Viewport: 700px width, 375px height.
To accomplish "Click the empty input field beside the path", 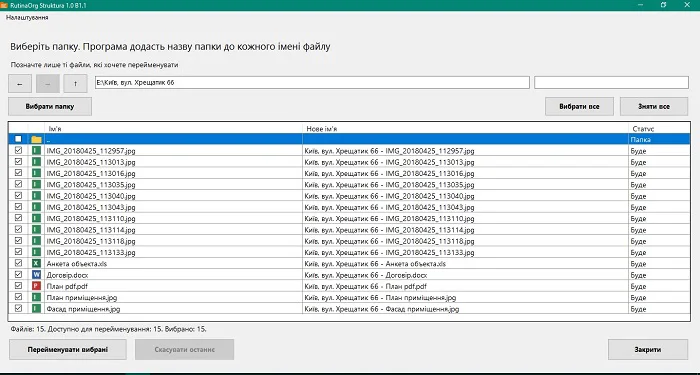I will click(x=611, y=83).
